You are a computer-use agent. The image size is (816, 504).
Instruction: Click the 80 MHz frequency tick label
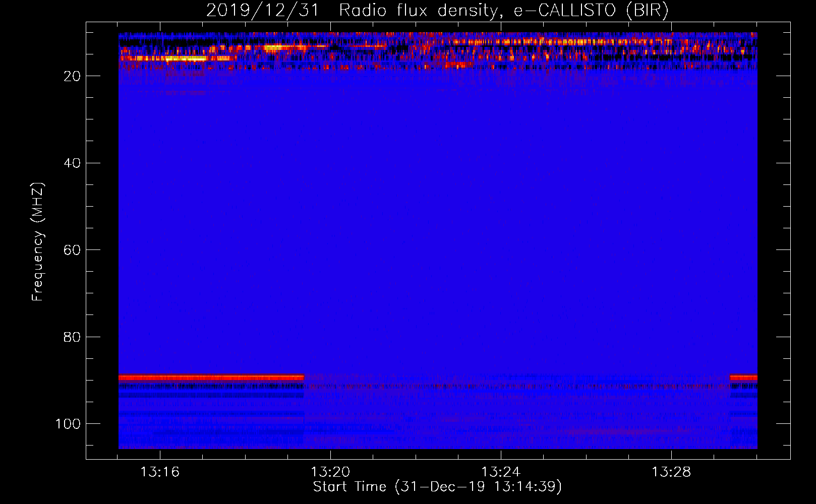click(72, 337)
